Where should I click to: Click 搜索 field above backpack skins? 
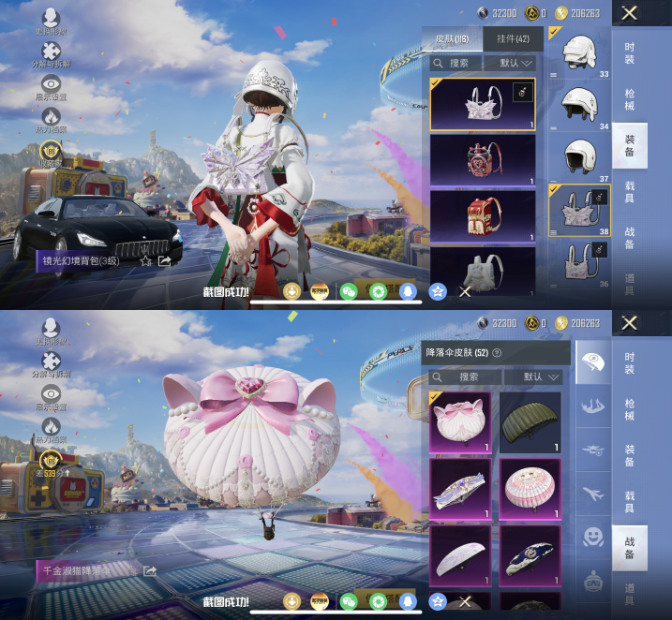455,64
